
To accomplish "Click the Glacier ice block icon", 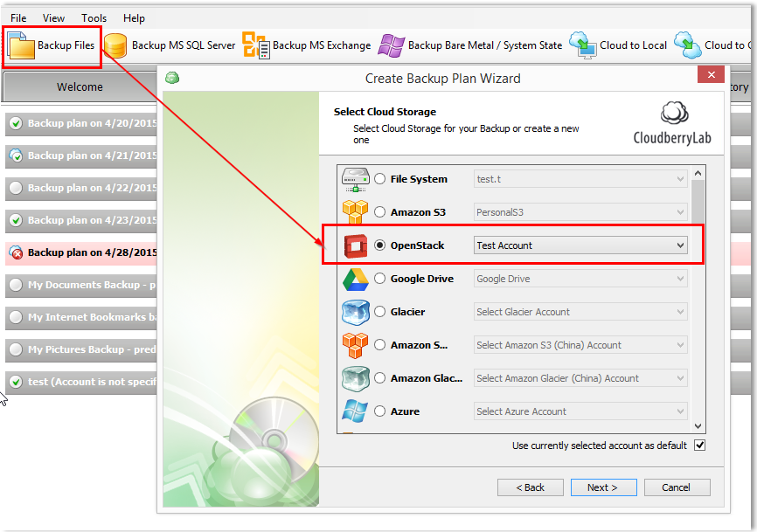I will (355, 312).
